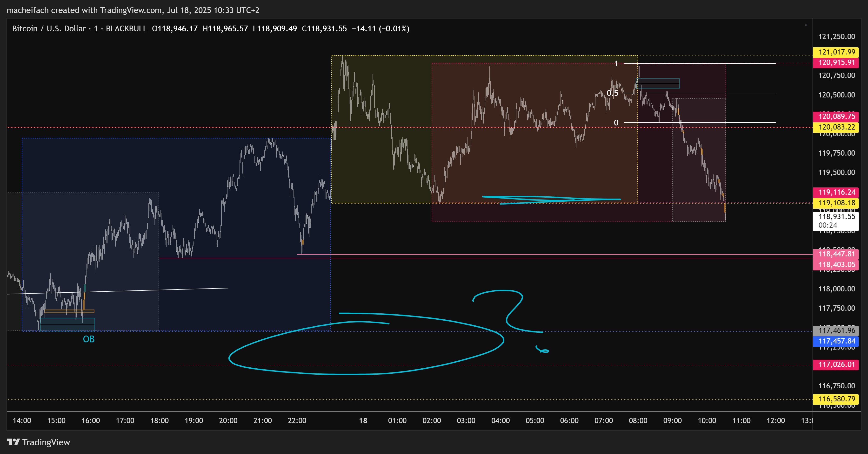Click the OB text annotation

click(x=89, y=339)
